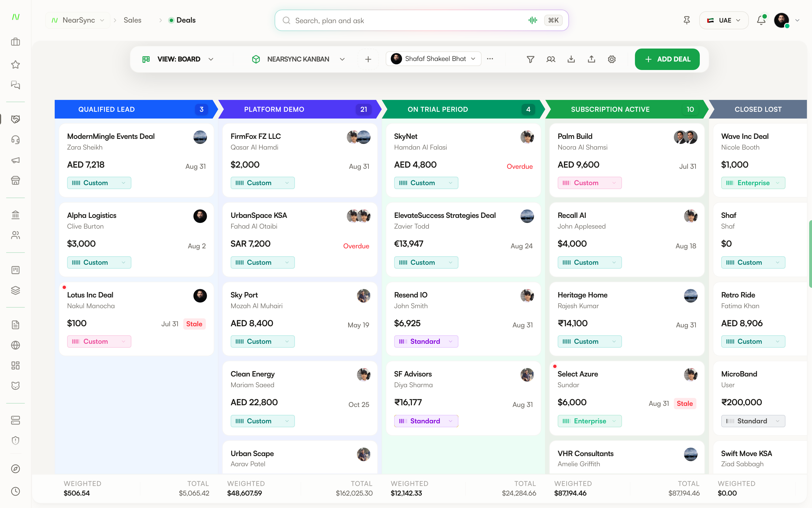812x508 pixels.
Task: Click AED 22,800 amount on Clean Energy
Action: [254, 402]
